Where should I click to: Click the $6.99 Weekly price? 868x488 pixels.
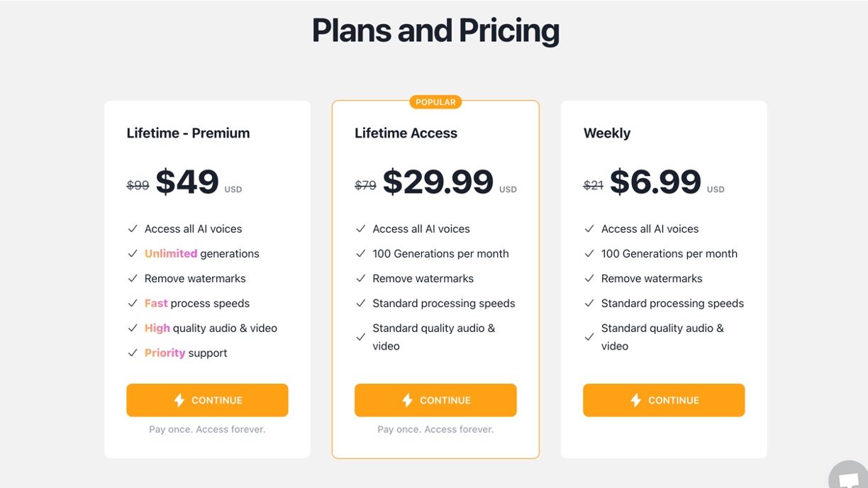click(655, 182)
